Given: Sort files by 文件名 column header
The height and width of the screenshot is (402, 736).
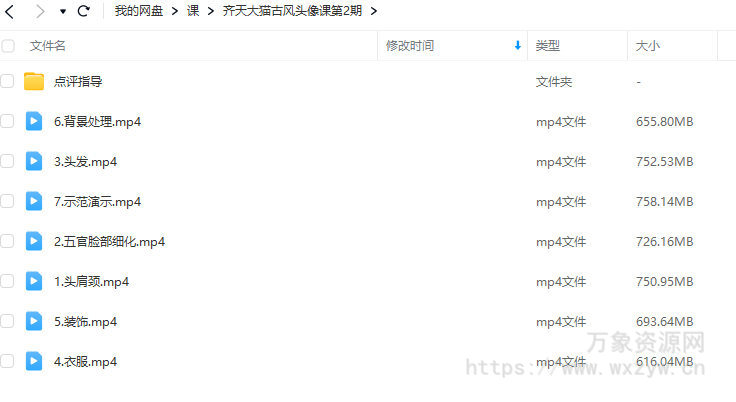Looking at the screenshot, I should coord(48,46).
